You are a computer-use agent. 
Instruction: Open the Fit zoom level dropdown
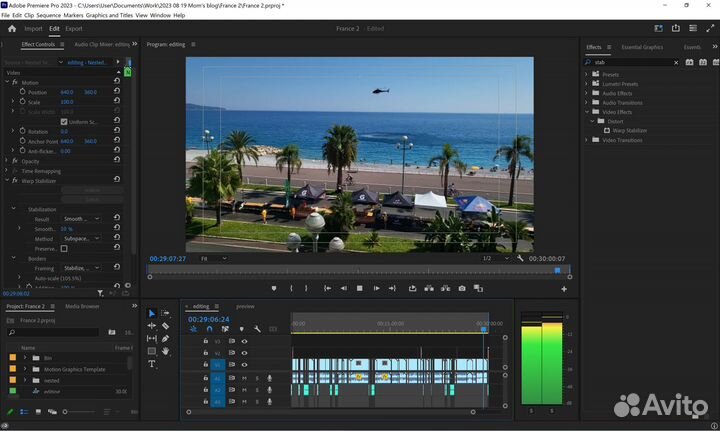tap(213, 258)
